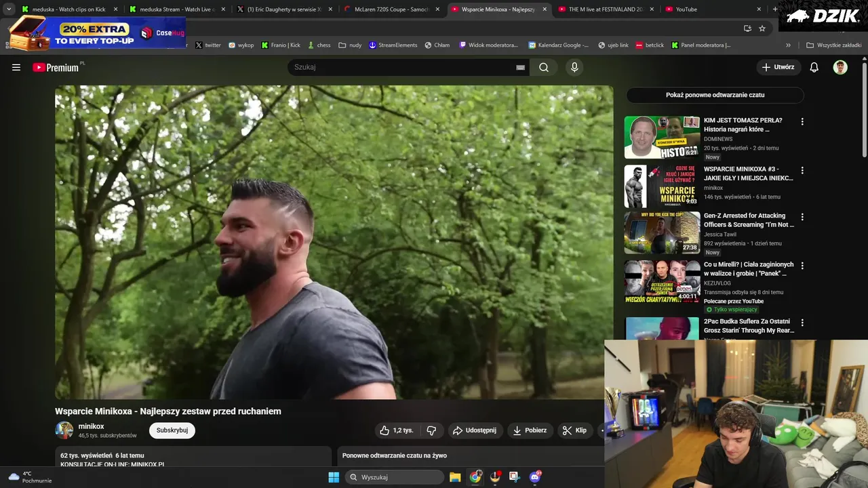Click the Subskrybuj button
This screenshot has height=488, width=868.
pyautogui.click(x=172, y=430)
